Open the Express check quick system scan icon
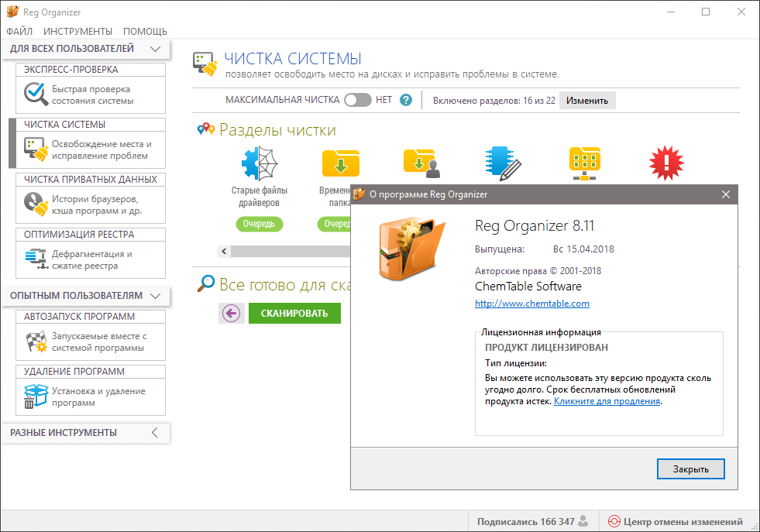This screenshot has height=532, width=760. pyautogui.click(x=36, y=94)
